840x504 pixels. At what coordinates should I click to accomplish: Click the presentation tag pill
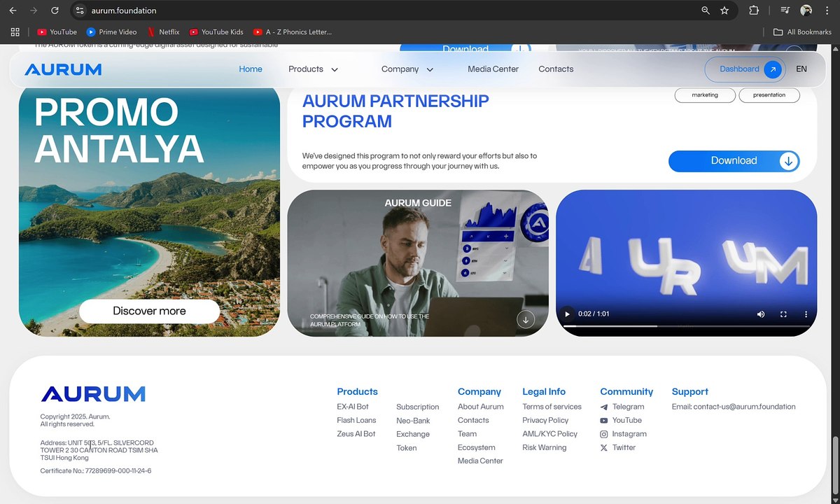[x=769, y=95]
